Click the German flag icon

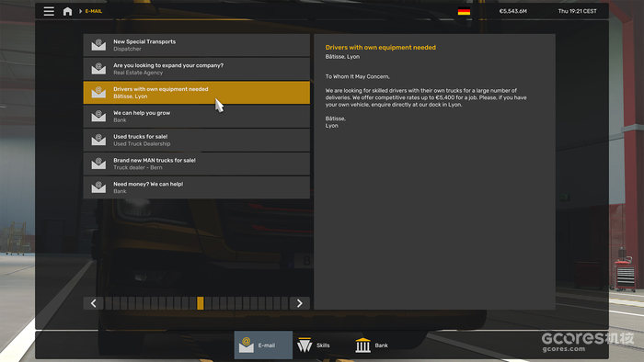[464, 11]
